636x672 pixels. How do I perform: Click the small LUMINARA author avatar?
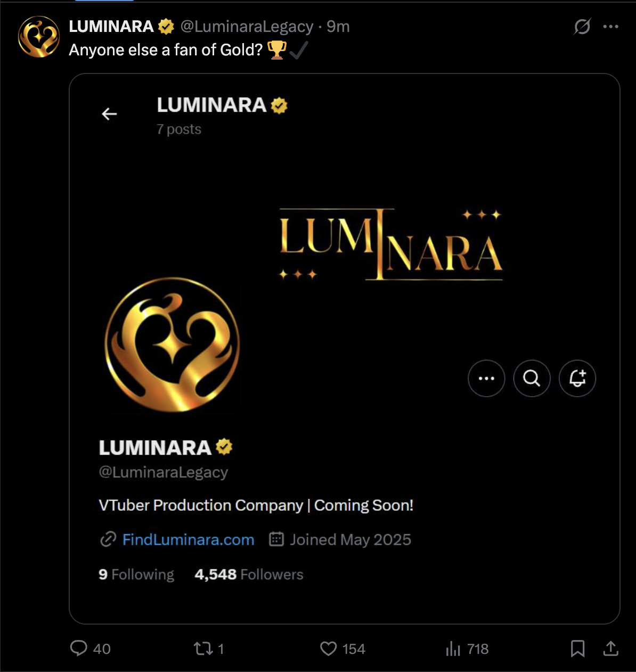click(39, 37)
